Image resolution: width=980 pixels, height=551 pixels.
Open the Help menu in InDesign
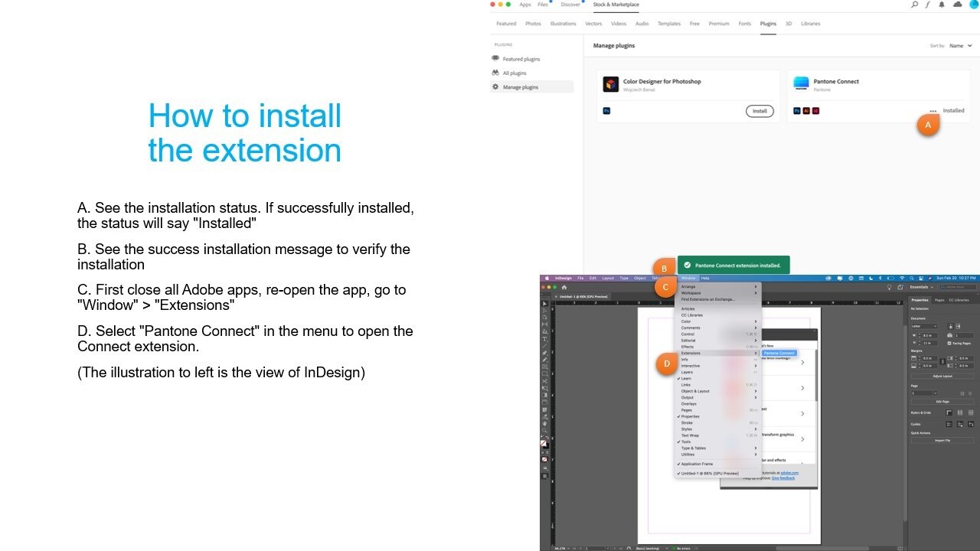click(x=705, y=278)
